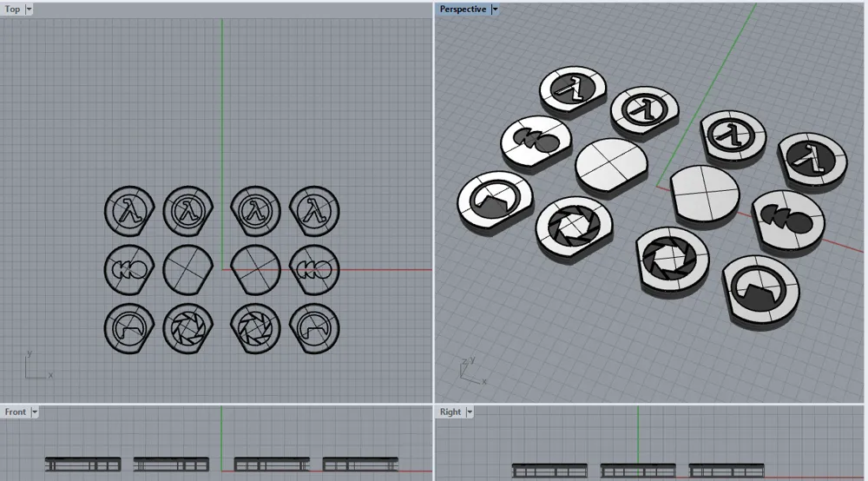Select rightmost Black Mesa token in Top viewport
The image size is (868, 481).
pyautogui.click(x=314, y=329)
